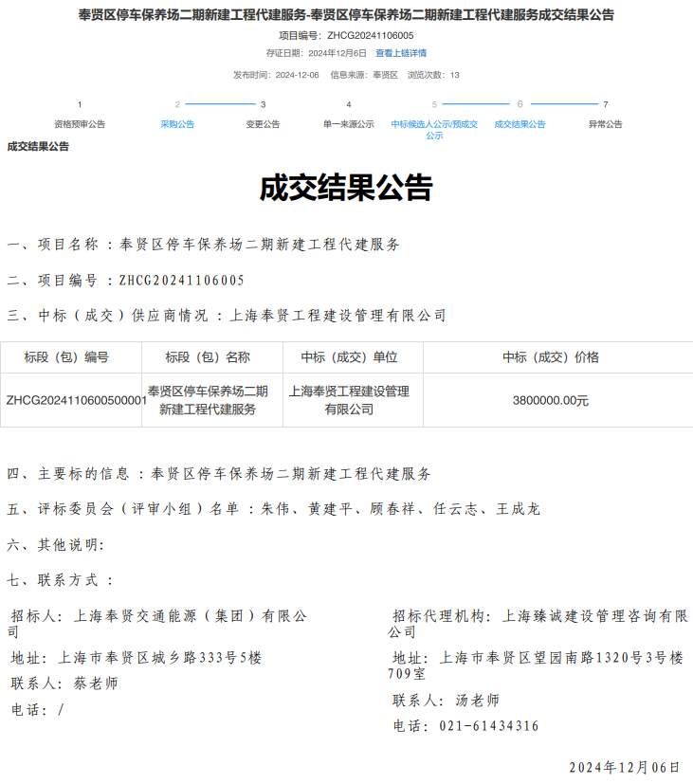Click the 3800000.00元 price cell

pos(550,400)
